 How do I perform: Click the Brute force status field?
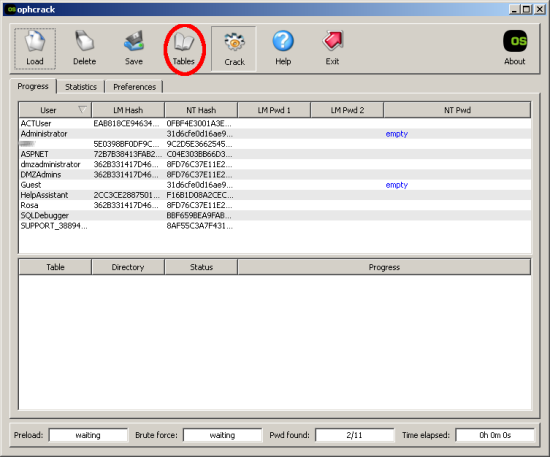222,435
